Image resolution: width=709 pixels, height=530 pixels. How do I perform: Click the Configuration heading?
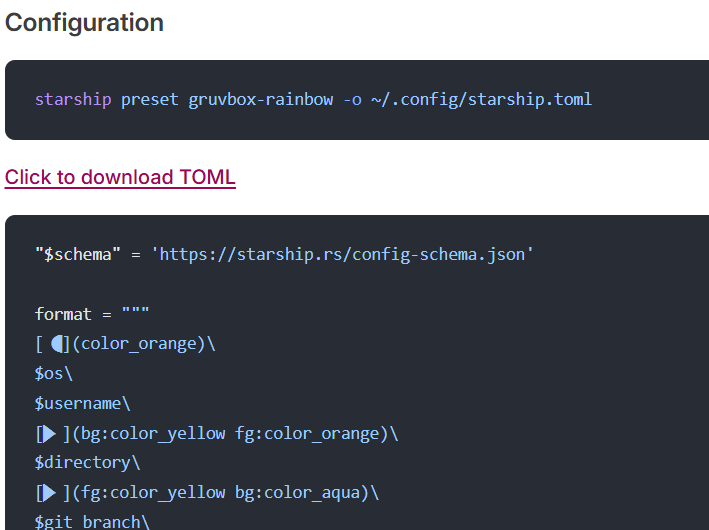(84, 23)
